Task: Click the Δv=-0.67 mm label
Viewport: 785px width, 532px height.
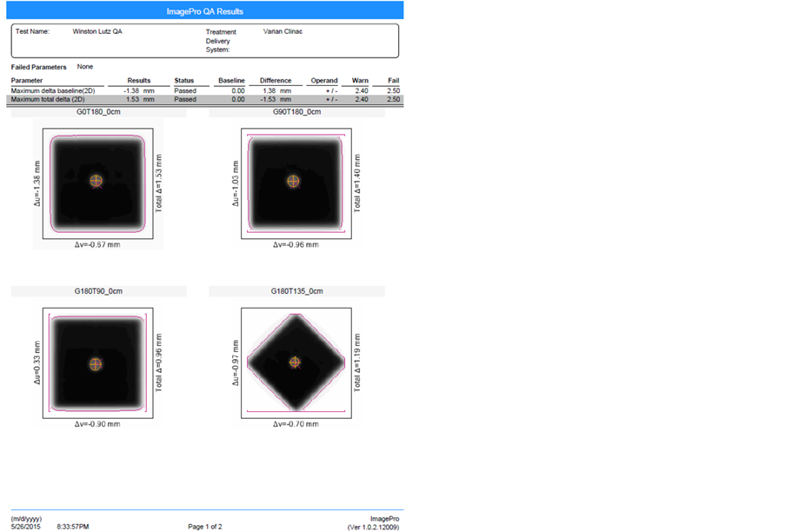Action: [97, 245]
